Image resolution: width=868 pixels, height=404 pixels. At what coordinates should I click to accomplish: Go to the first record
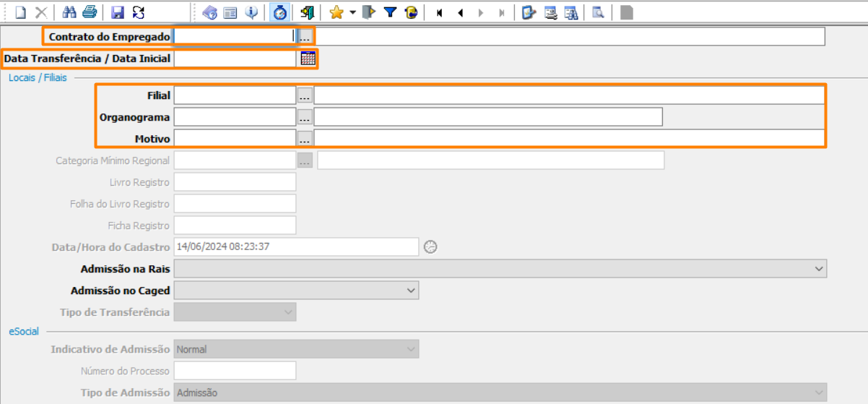tap(439, 12)
